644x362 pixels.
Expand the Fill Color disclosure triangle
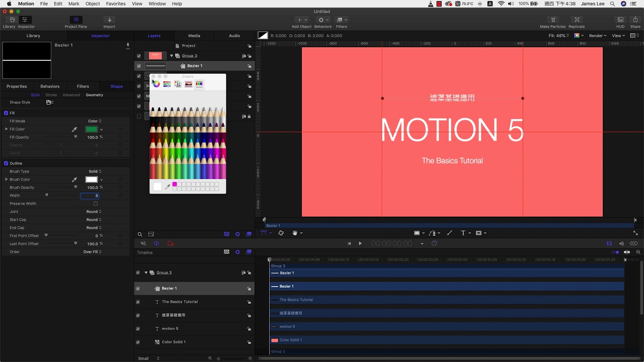(x=7, y=129)
